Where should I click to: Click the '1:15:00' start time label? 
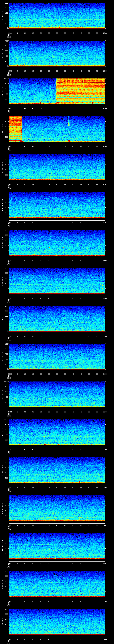point(9,71)
